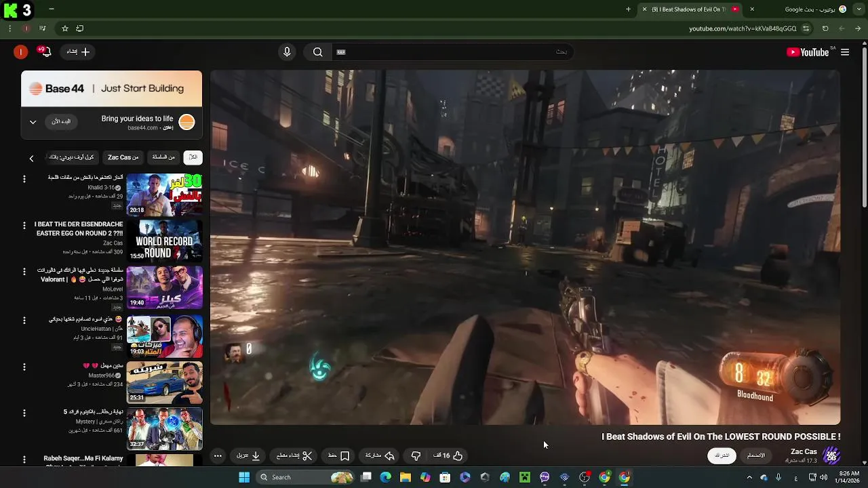Open Zac Cas channel name link
Screen dimensions: 868x488
804,451
